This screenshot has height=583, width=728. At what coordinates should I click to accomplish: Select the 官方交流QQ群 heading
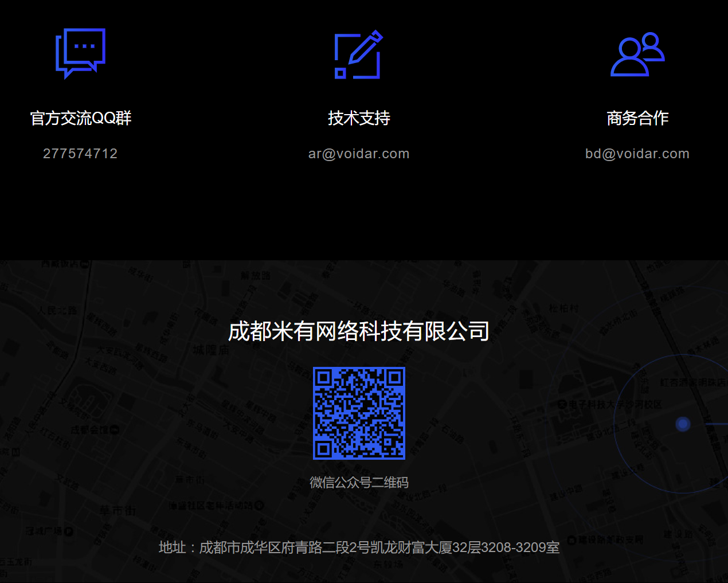point(81,118)
